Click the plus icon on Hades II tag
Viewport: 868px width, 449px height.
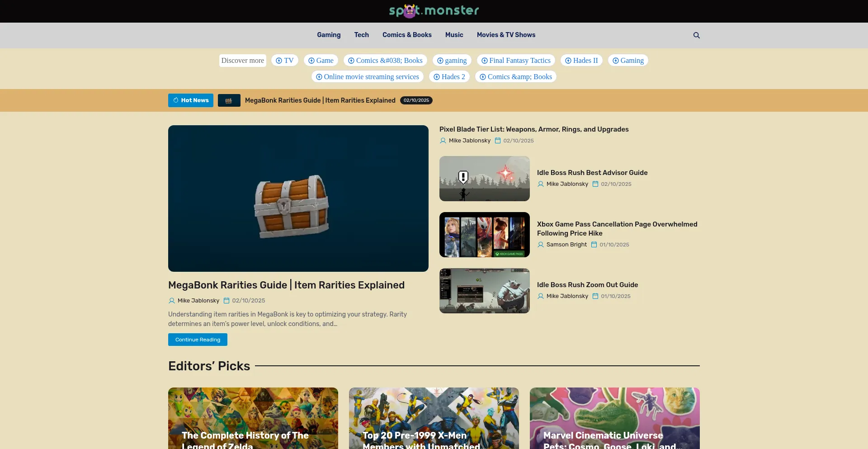point(568,61)
